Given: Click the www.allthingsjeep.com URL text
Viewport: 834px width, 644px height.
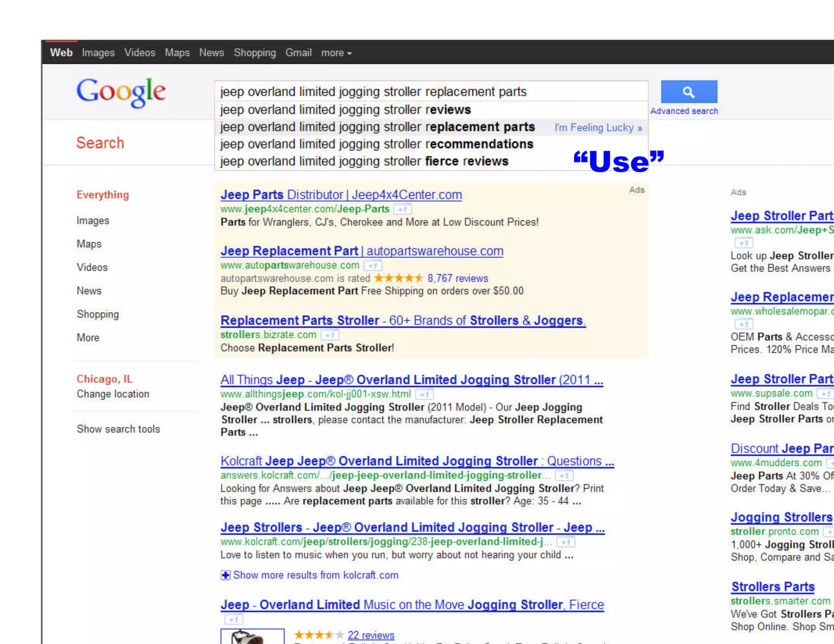Looking at the screenshot, I should 316,394.
